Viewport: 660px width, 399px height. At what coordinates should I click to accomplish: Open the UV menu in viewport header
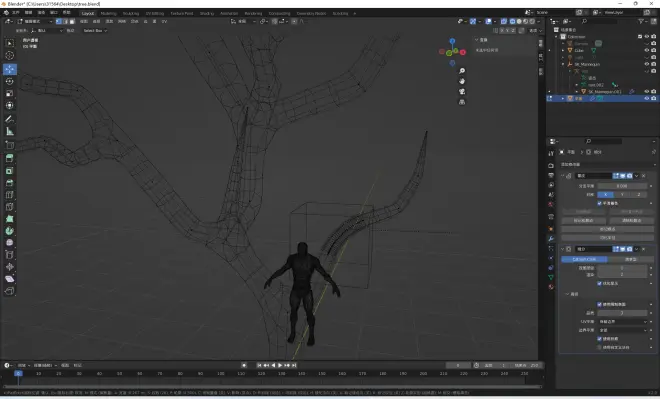coord(164,21)
